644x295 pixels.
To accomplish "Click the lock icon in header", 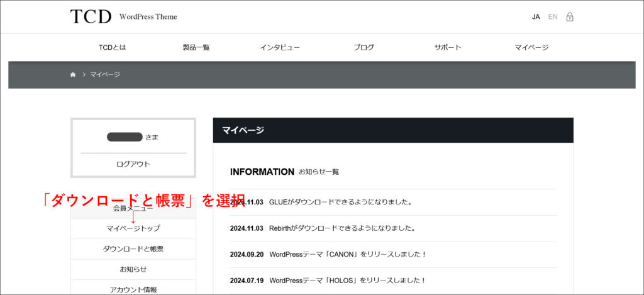I will pos(569,17).
